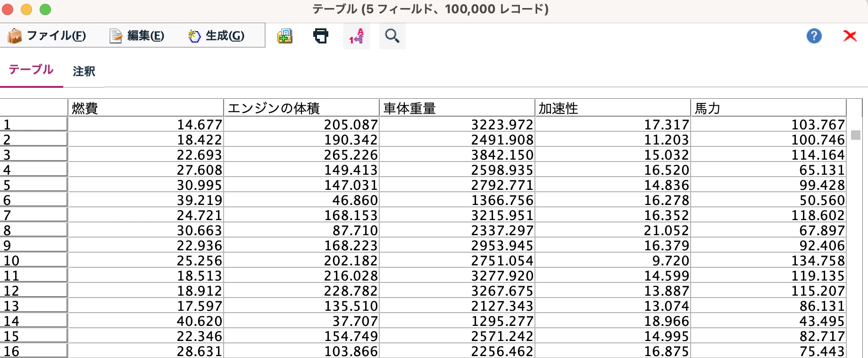The image size is (868, 358).
Task: Click the vertical scrollbar thumb
Action: pos(856,135)
